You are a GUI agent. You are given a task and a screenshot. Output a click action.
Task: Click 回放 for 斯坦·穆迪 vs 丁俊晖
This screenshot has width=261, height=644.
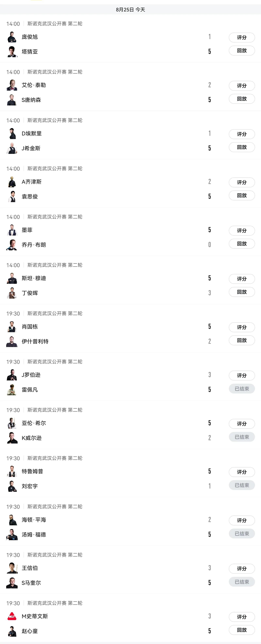(x=242, y=292)
